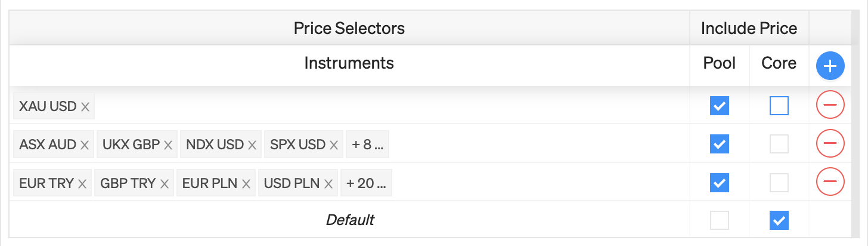Remove GBP TRY instrument tag
The width and height of the screenshot is (868, 246).
164,183
